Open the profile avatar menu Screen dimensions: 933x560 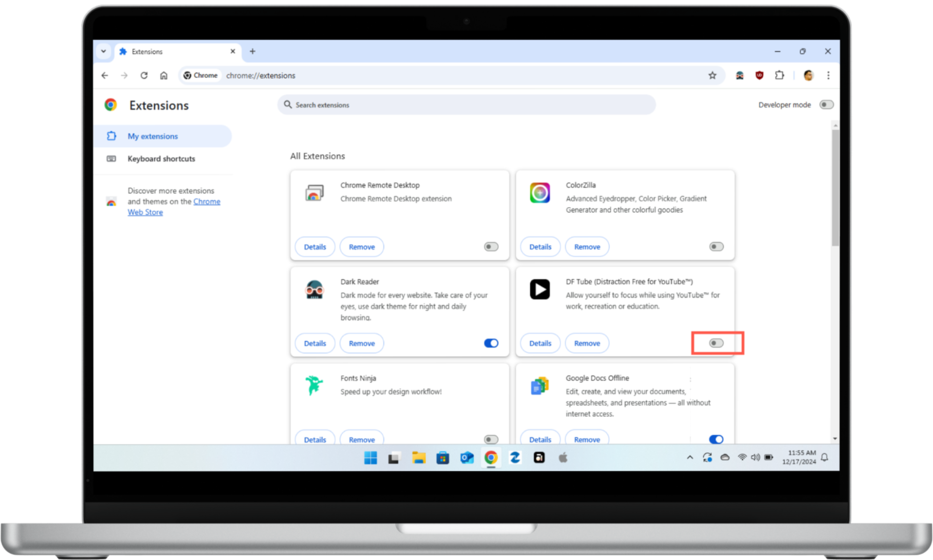[x=808, y=75]
